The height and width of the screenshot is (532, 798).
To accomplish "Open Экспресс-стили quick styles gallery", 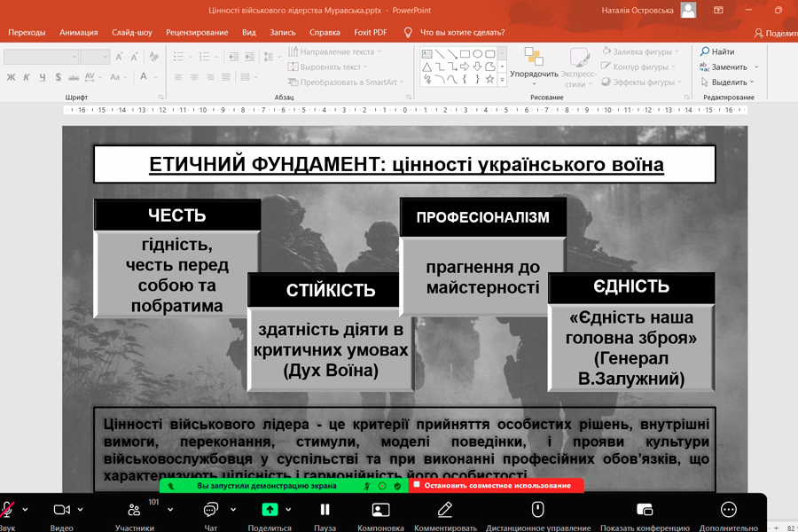I will click(x=578, y=66).
